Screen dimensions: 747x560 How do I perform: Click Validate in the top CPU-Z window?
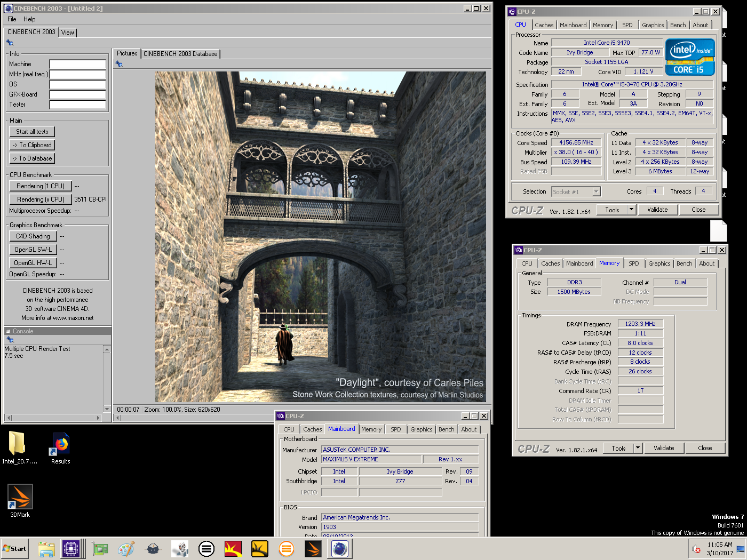click(x=657, y=210)
